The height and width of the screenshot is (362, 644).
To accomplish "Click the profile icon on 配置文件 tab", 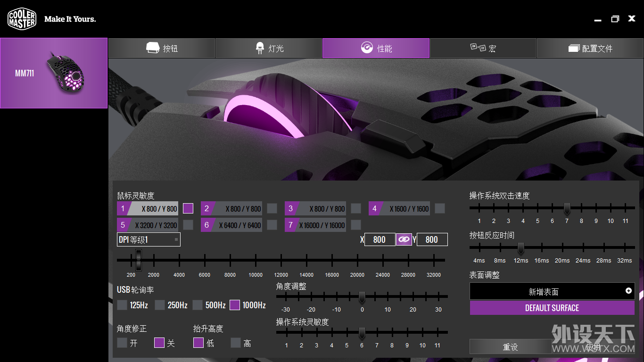I will 574,48.
